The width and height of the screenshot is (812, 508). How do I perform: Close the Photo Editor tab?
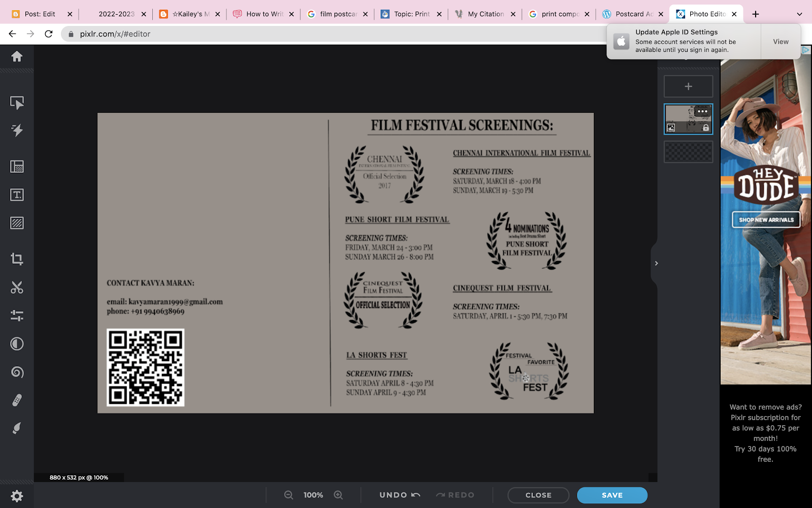pyautogui.click(x=734, y=14)
